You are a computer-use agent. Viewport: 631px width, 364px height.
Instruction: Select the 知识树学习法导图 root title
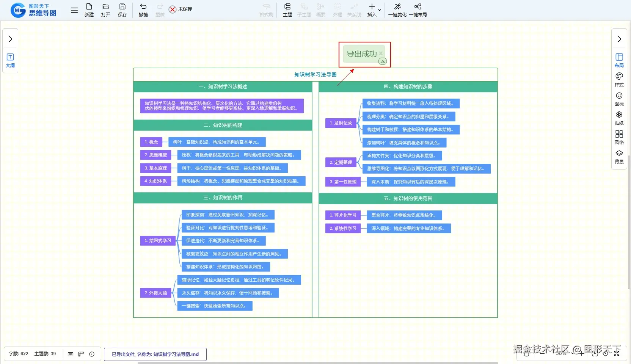click(x=315, y=75)
